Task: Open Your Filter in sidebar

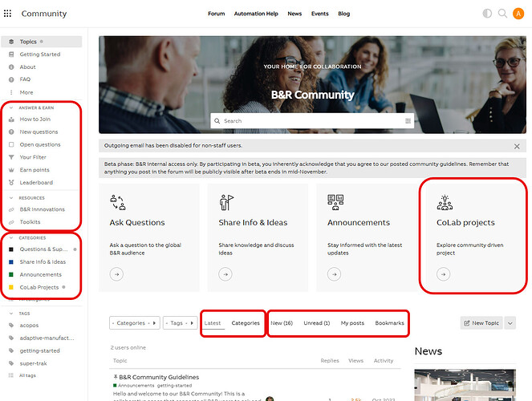Action: (x=33, y=157)
